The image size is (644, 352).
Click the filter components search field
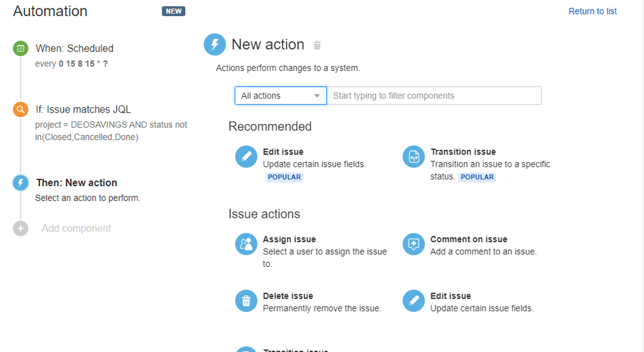pyautogui.click(x=434, y=96)
